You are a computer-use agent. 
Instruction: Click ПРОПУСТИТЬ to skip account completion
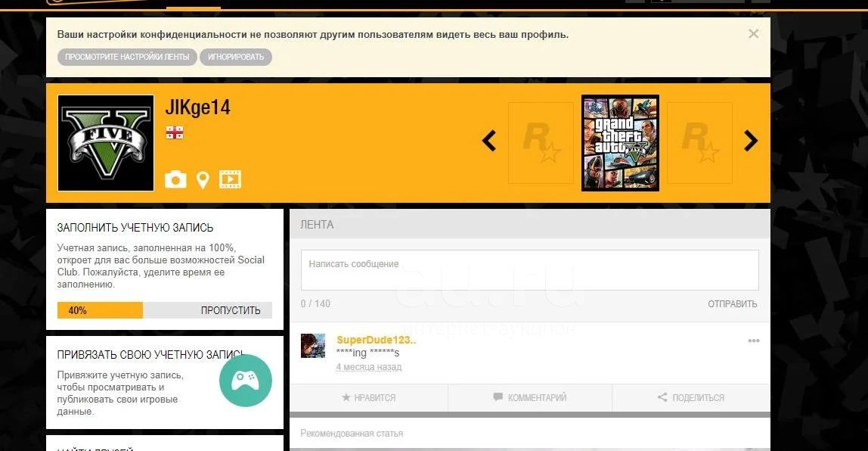tap(231, 310)
